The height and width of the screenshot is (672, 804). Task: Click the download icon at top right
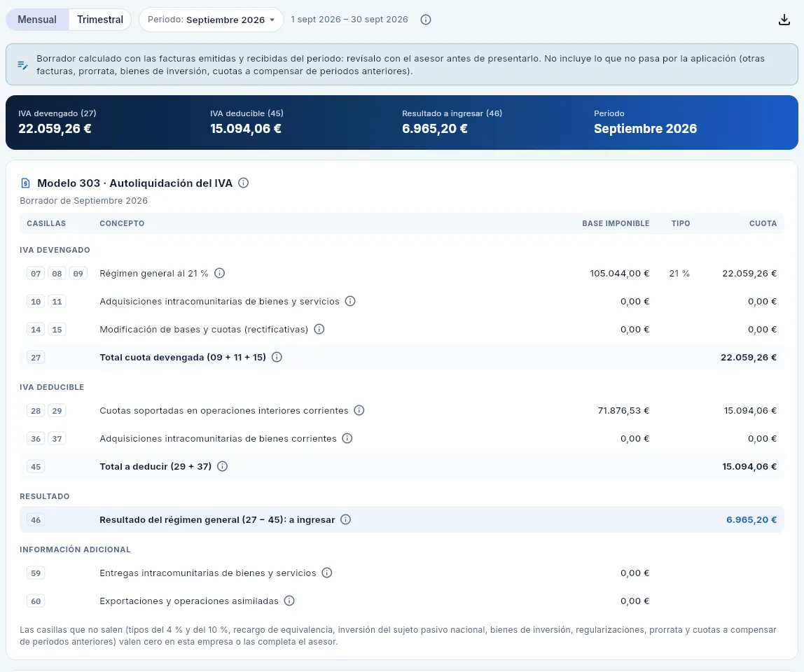(x=784, y=20)
